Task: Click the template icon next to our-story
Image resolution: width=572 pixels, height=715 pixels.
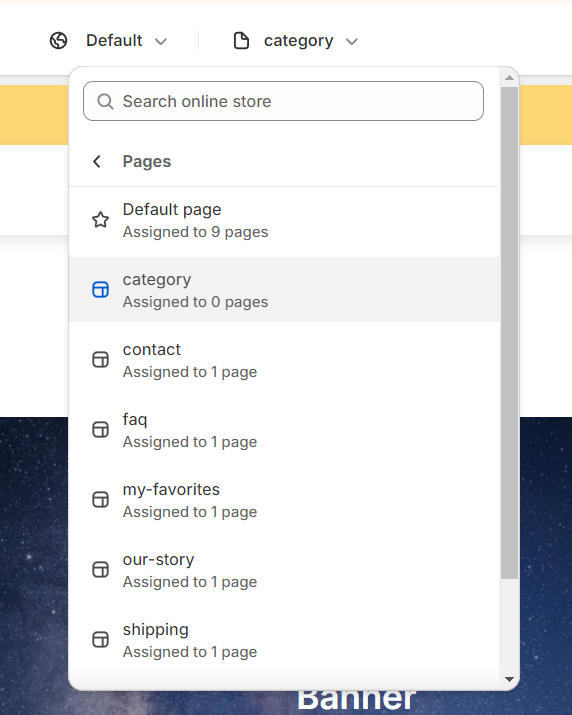Action: coord(100,570)
